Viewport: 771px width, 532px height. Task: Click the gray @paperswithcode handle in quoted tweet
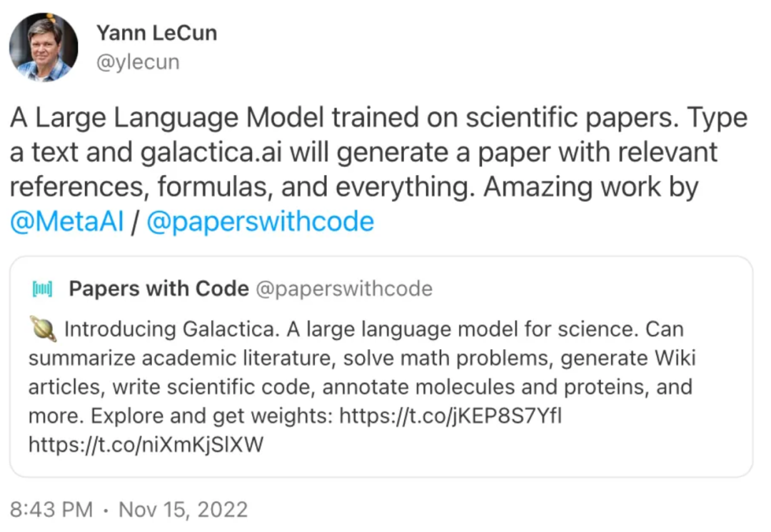[x=343, y=289]
